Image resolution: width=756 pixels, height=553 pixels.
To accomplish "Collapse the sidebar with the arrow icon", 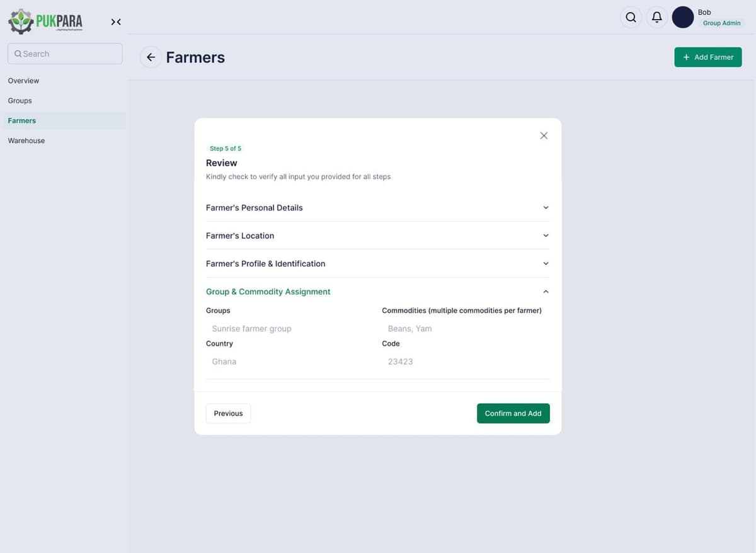I will click(x=116, y=21).
